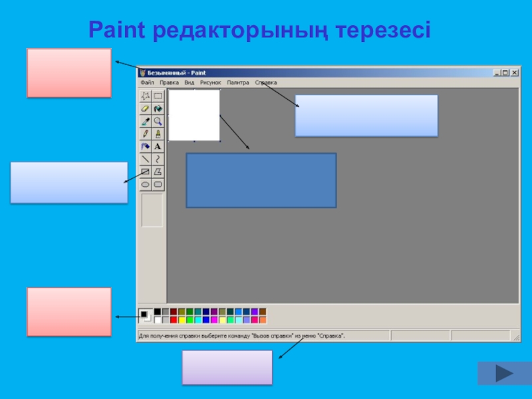
Task: Close the Paint window
Action: click(515, 72)
